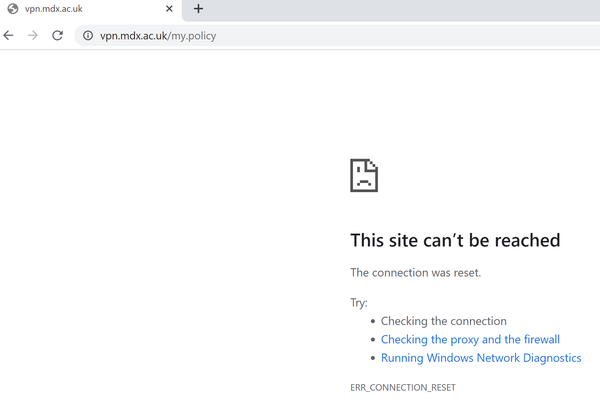Click the globe favicon on the tab
600x411 pixels.
[13, 9]
